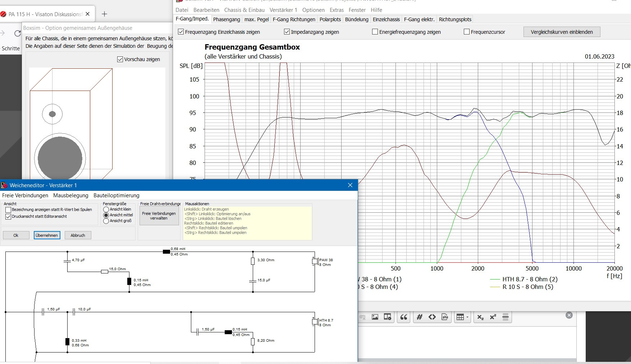Dismiss with round grey X icon

[569, 315]
